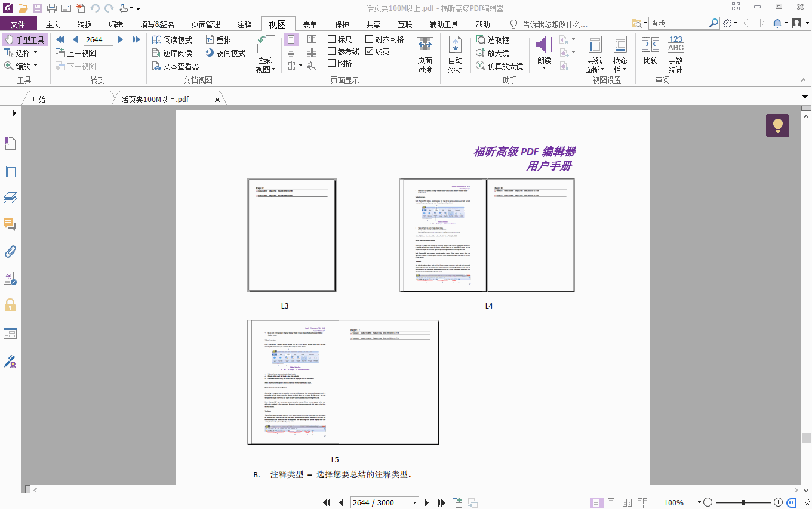Screen dimensions: 812x509
Task: Open the Attachments panel in the sidebar
Action: click(x=10, y=251)
